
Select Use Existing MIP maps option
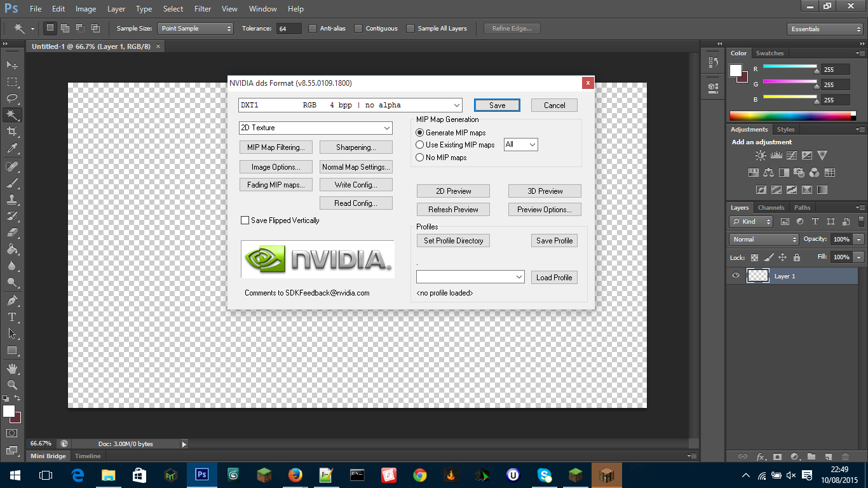[x=419, y=145]
